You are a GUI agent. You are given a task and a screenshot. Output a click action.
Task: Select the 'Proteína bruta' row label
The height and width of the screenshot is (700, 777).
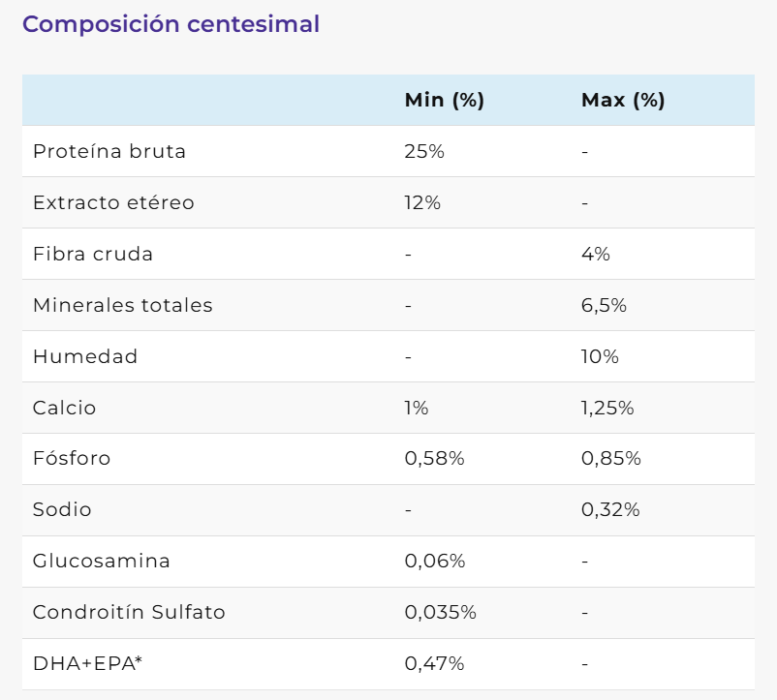[x=109, y=152]
